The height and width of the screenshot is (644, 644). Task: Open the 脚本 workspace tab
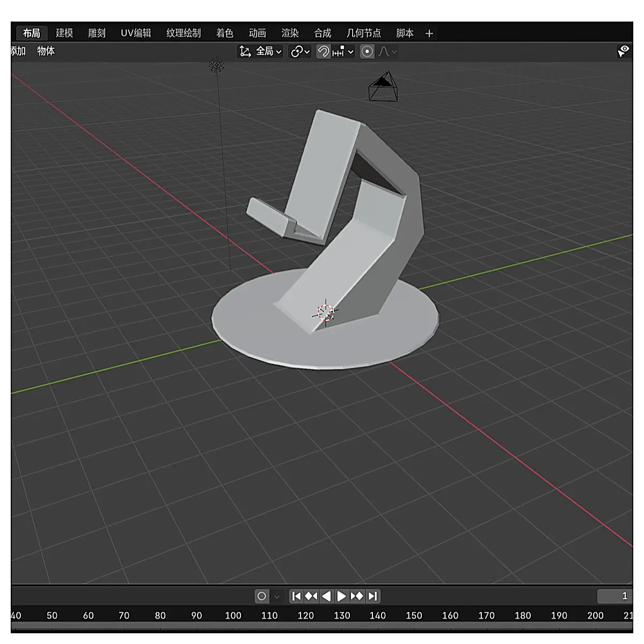tap(405, 33)
